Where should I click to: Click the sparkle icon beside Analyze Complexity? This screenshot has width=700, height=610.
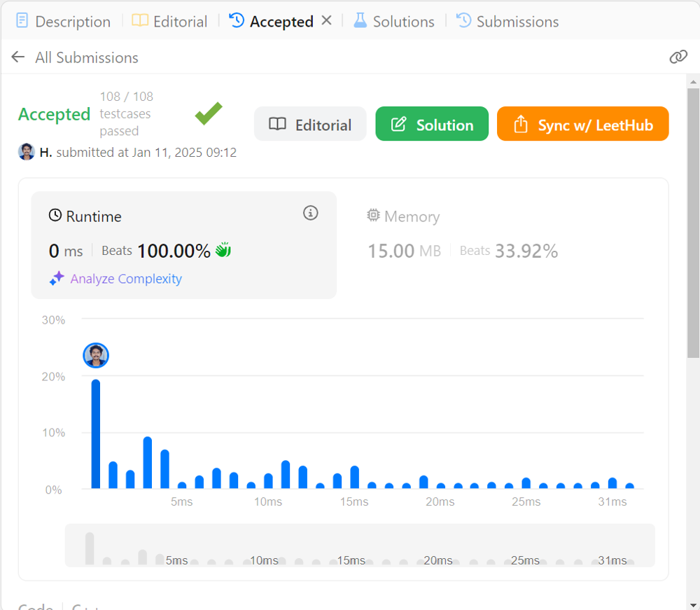[x=57, y=279]
